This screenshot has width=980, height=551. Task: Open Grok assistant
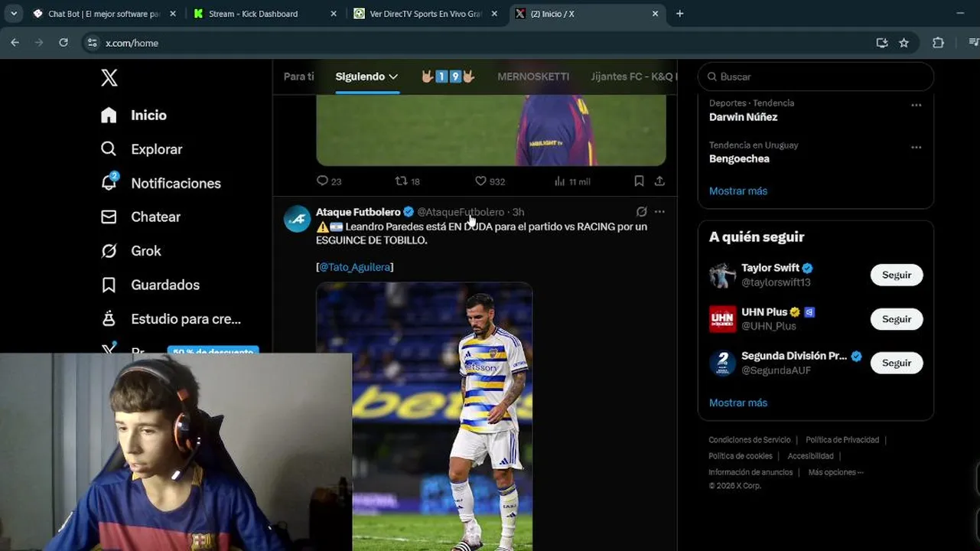tap(131, 251)
